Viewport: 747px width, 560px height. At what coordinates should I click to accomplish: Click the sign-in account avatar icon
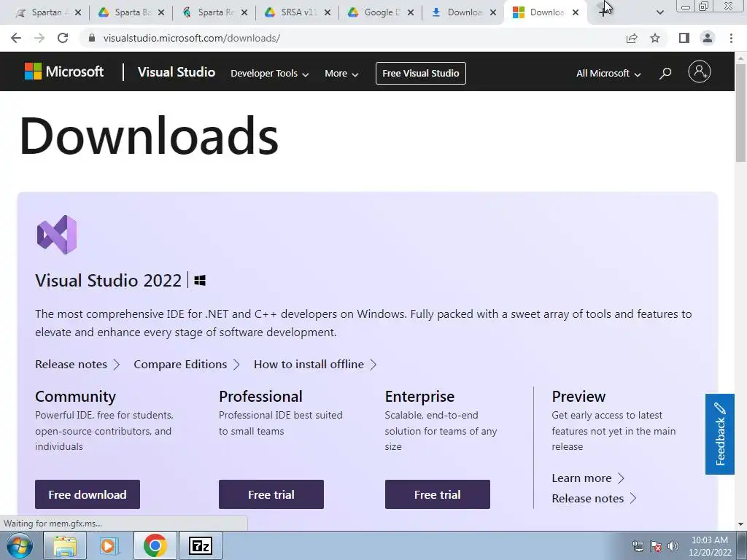click(700, 72)
